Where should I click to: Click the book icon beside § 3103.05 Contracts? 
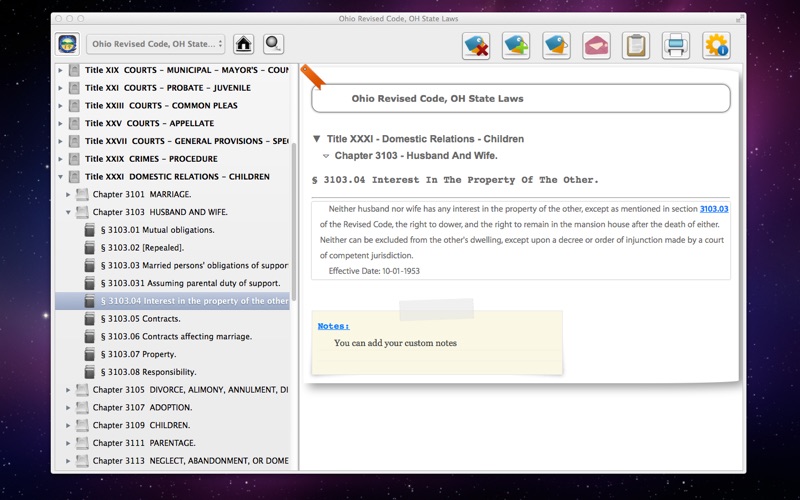tap(89, 319)
